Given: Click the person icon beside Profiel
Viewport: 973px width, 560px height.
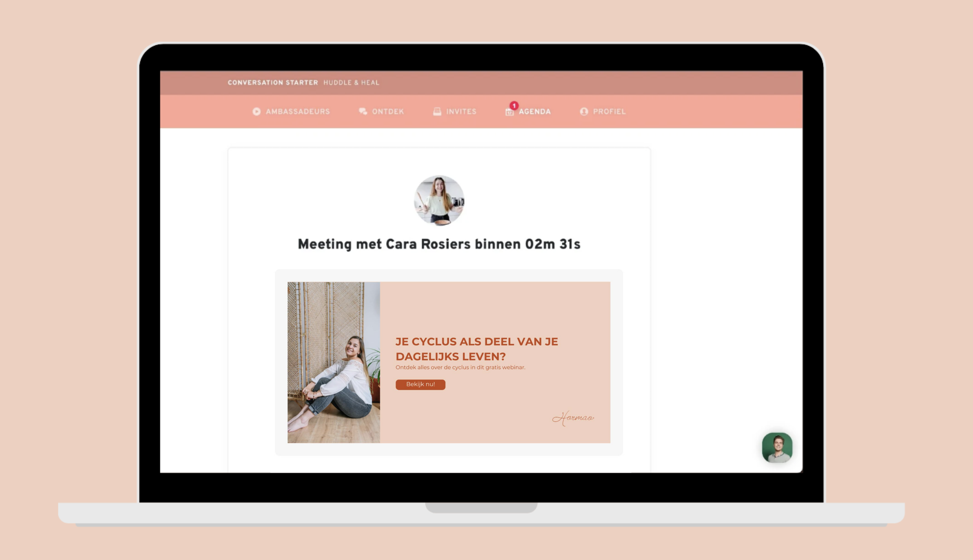Looking at the screenshot, I should pos(584,111).
